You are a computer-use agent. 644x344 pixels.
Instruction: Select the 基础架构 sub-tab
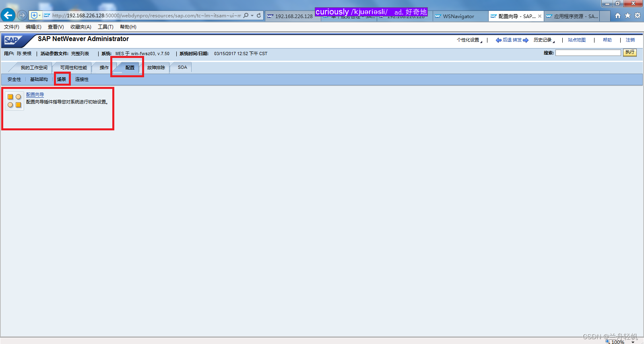click(x=39, y=79)
